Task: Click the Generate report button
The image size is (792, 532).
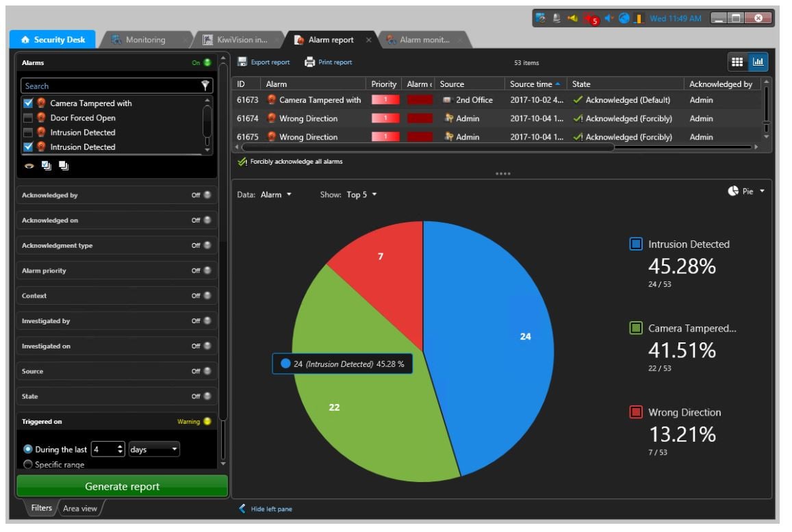Action: tap(123, 486)
